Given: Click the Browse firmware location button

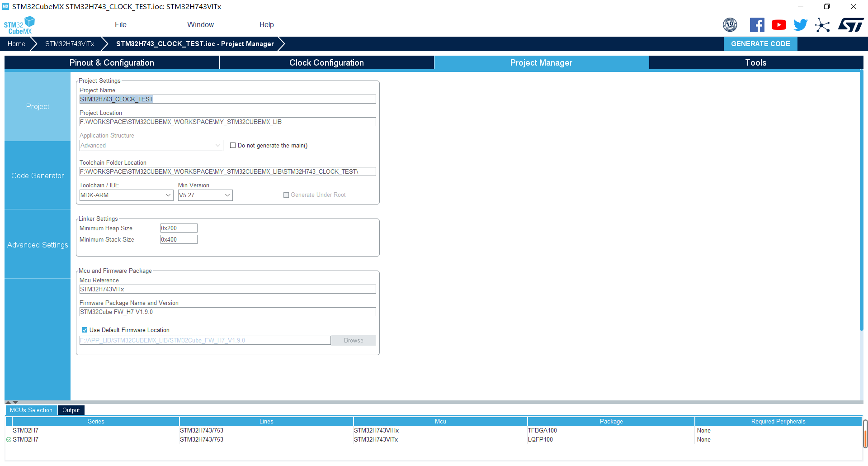Looking at the screenshot, I should click(354, 340).
